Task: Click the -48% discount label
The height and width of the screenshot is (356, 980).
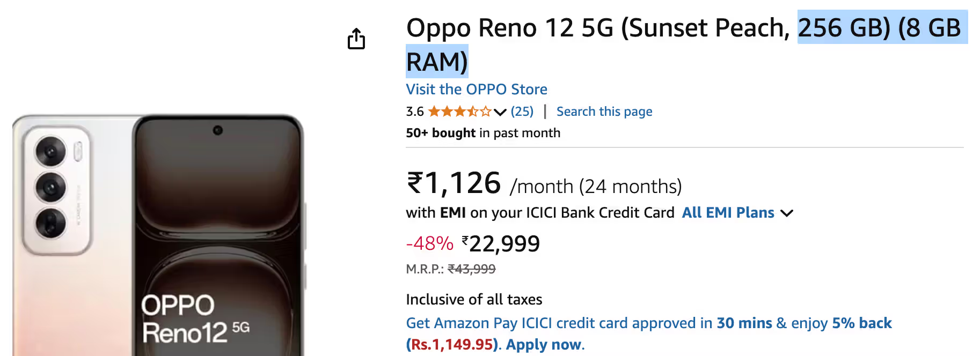Action: coord(430,244)
